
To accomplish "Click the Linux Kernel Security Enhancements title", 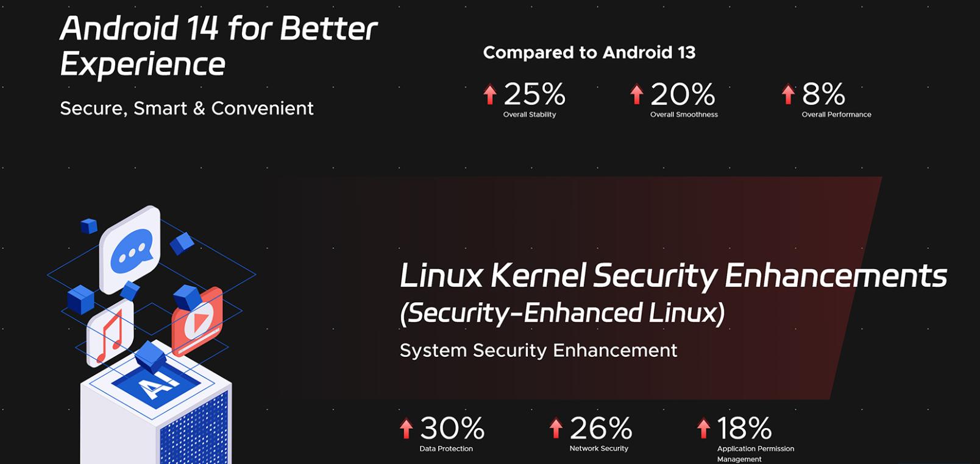I will [x=673, y=276].
